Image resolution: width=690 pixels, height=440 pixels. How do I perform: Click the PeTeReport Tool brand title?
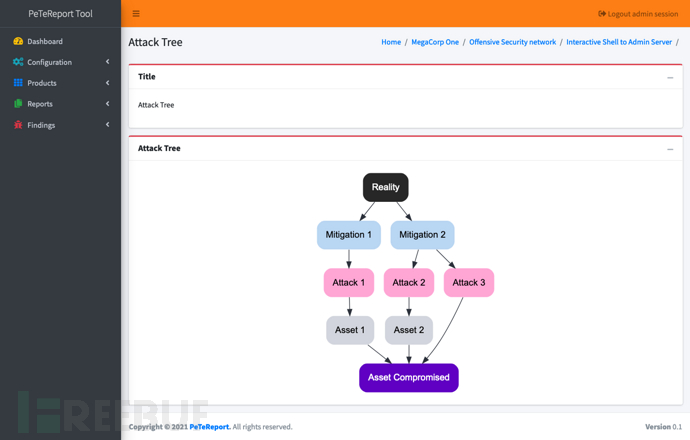(x=60, y=14)
